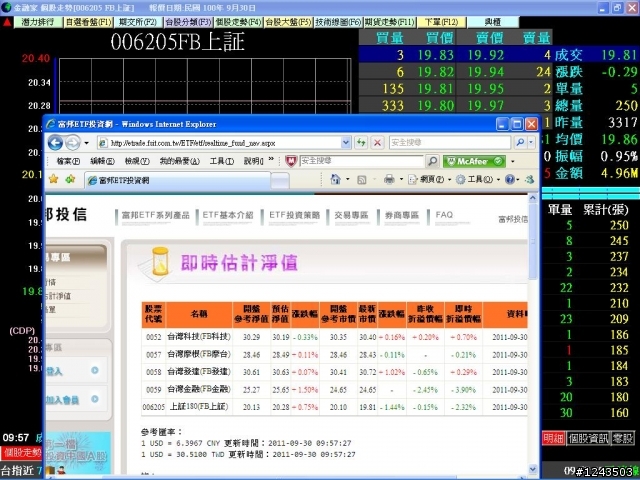Click the search magnifier icon in IE search box
Screen dimensions: 640x480
click(x=520, y=142)
